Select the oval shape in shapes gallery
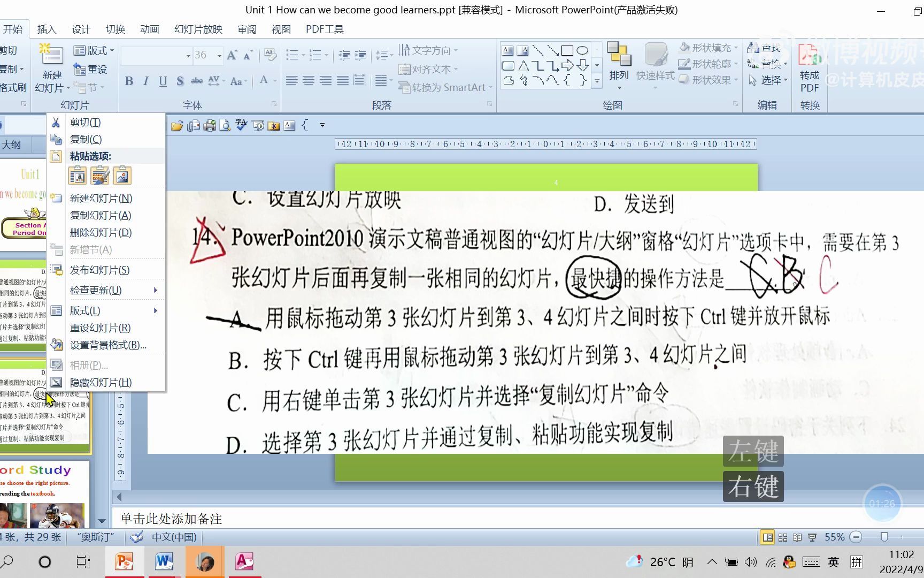Screen dimensions: 924x578 pyautogui.click(x=583, y=50)
